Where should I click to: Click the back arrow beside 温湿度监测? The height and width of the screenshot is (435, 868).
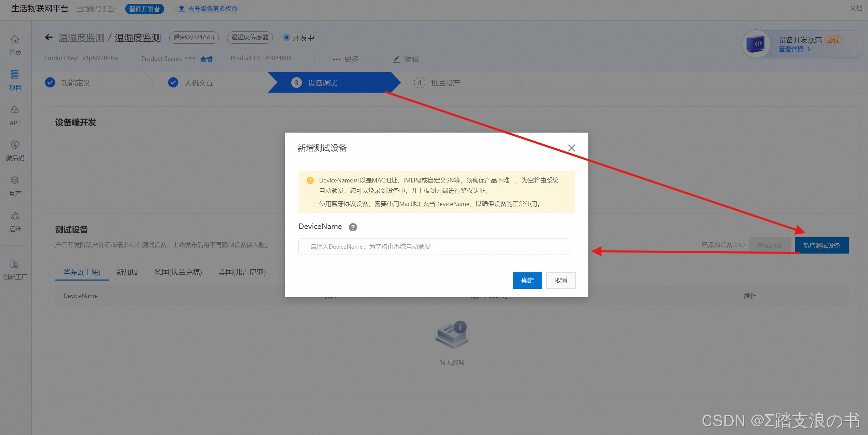coord(49,37)
